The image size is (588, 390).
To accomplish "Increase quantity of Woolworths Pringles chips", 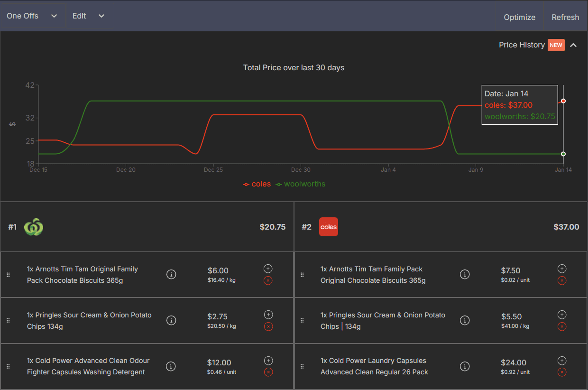I will 268,315.
